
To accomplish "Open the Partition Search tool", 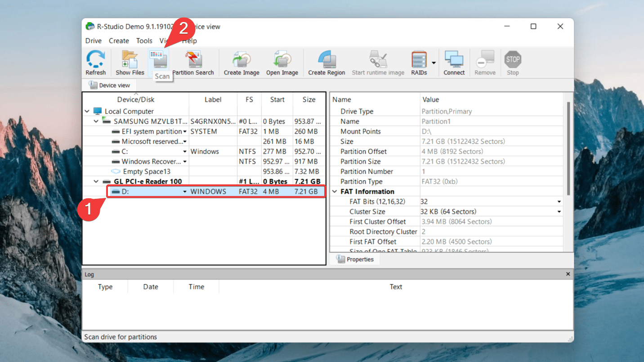I will (x=193, y=63).
